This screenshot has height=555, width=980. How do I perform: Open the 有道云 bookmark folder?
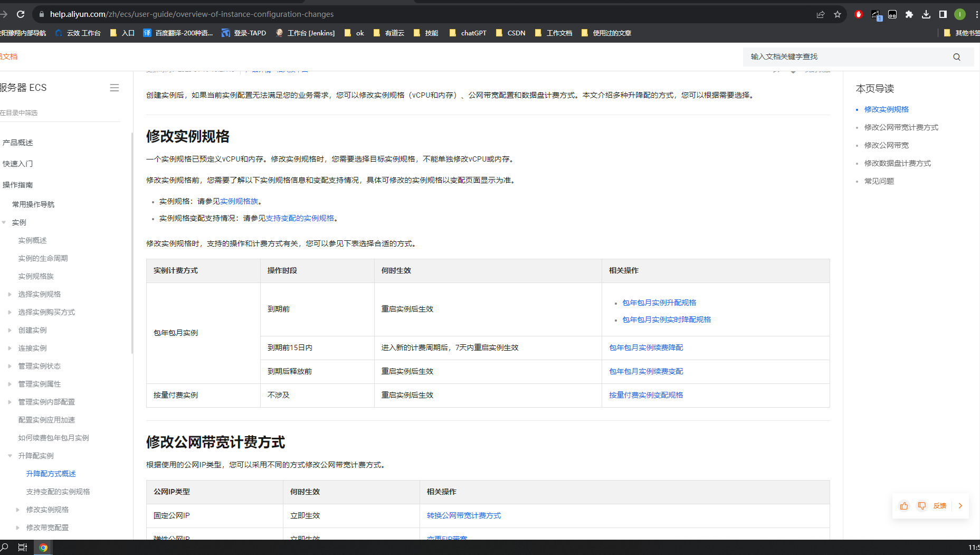[388, 33]
